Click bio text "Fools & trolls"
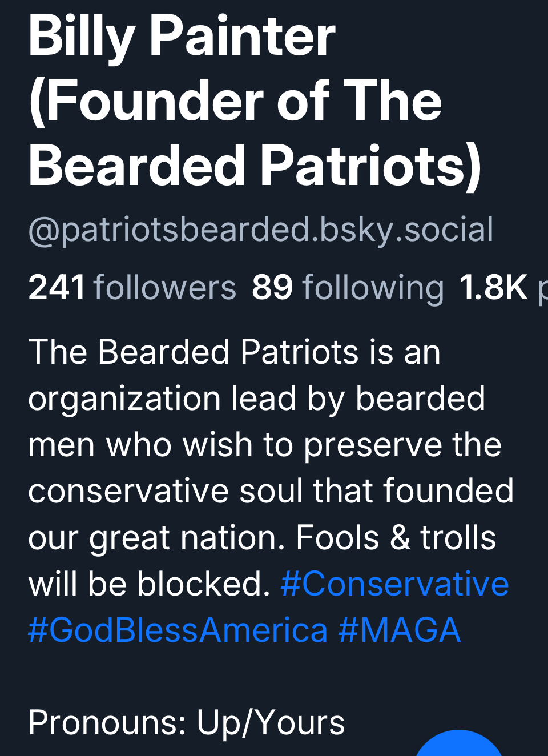 coord(396,538)
